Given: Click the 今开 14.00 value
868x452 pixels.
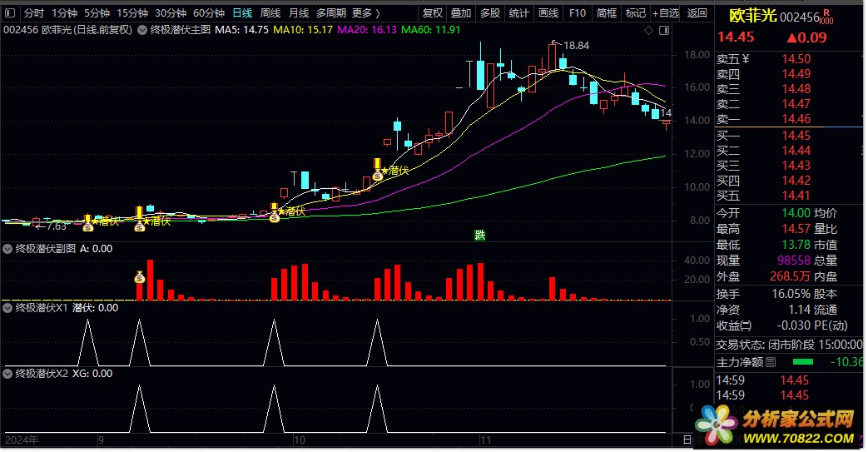Looking at the screenshot, I should coord(796,213).
